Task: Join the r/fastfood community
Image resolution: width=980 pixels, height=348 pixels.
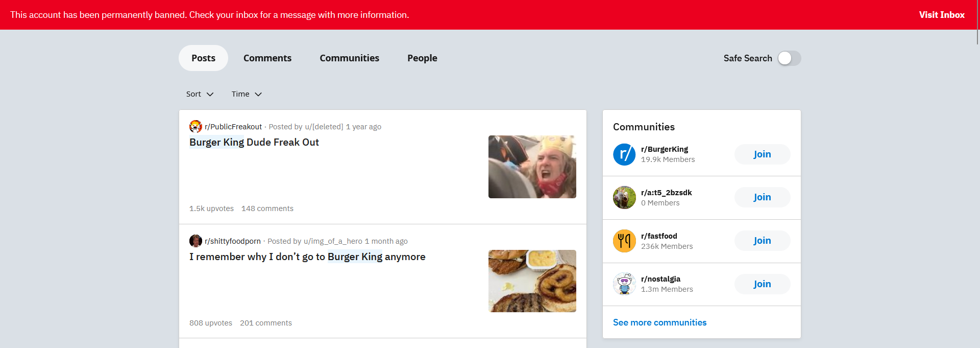Action: click(x=763, y=241)
